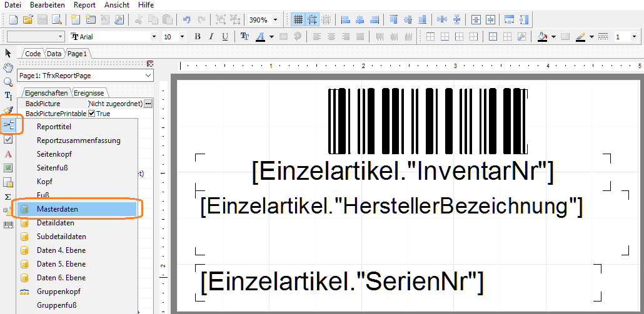Screen dimensions: 644x314
Task: Switch to the Code tab
Action: click(33, 54)
